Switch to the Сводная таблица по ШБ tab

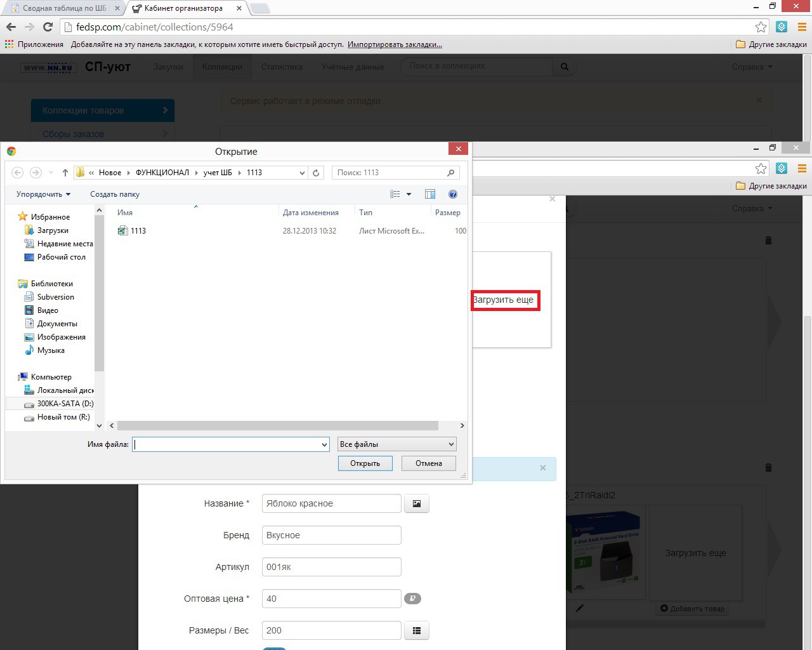pos(63,8)
